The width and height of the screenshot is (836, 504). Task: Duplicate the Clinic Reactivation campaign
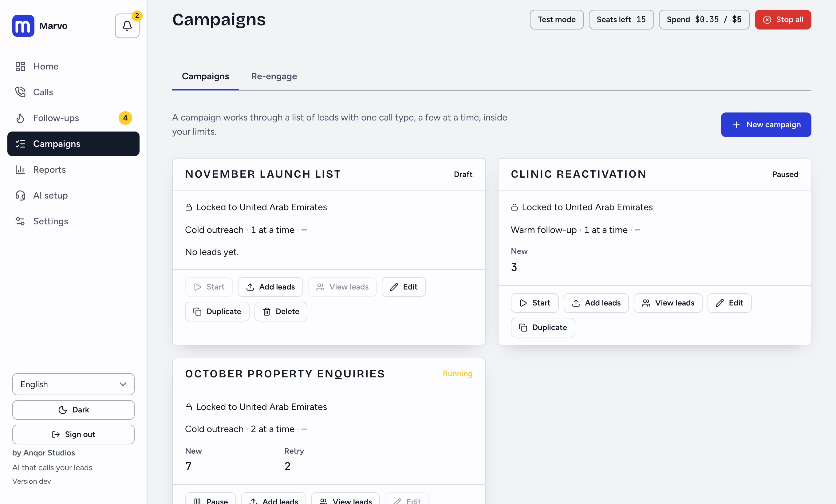tap(543, 328)
